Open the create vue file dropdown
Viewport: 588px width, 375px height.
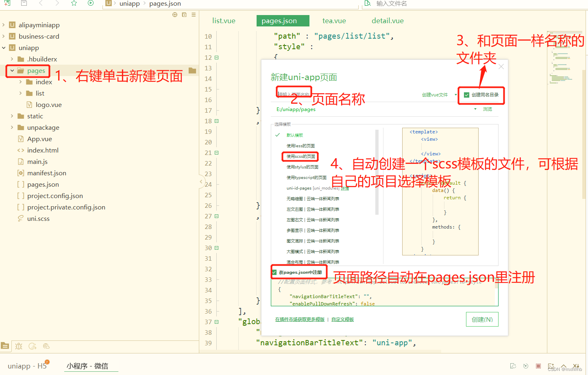[455, 95]
